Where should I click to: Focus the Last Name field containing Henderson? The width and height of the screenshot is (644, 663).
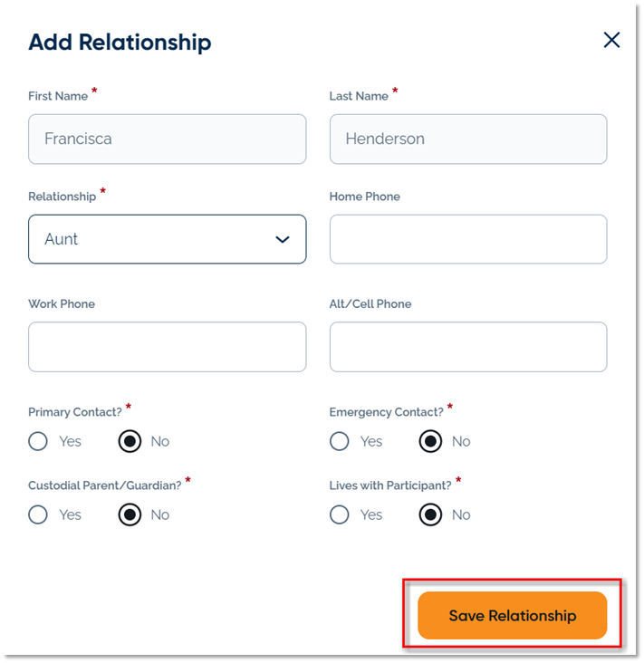tap(467, 139)
